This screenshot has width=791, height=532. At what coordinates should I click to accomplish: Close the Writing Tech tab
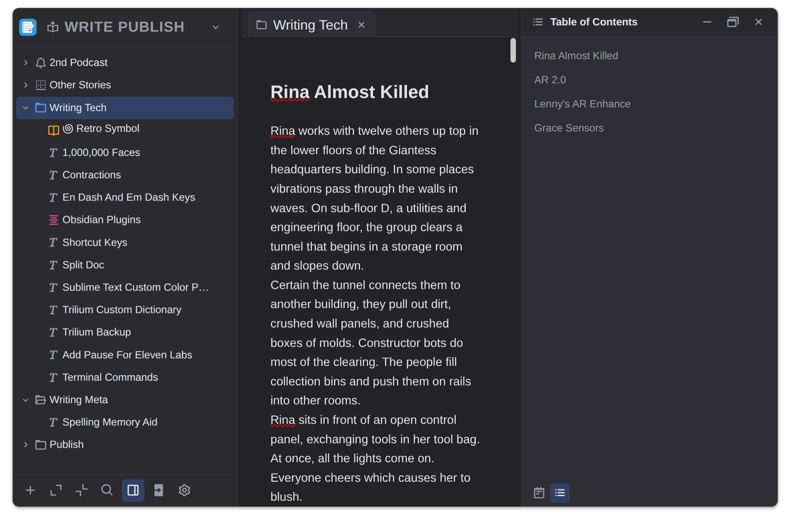(361, 25)
